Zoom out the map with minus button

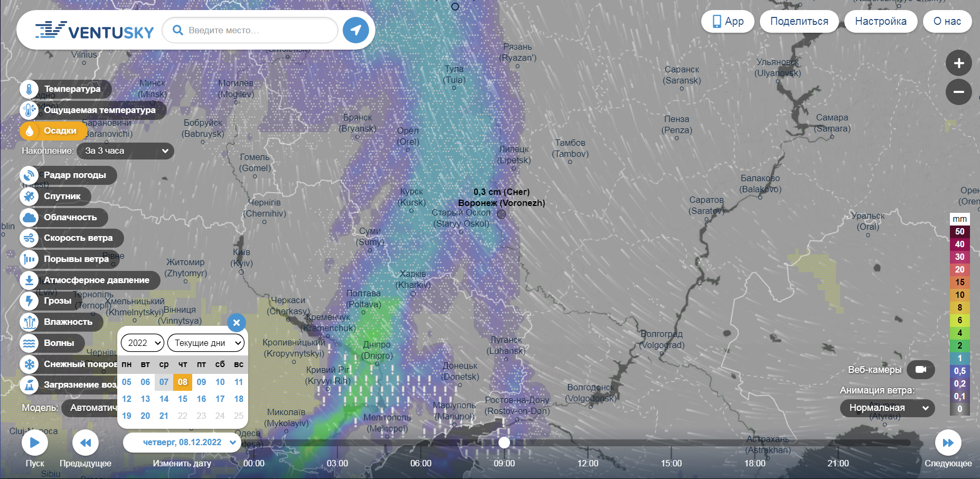tap(959, 92)
